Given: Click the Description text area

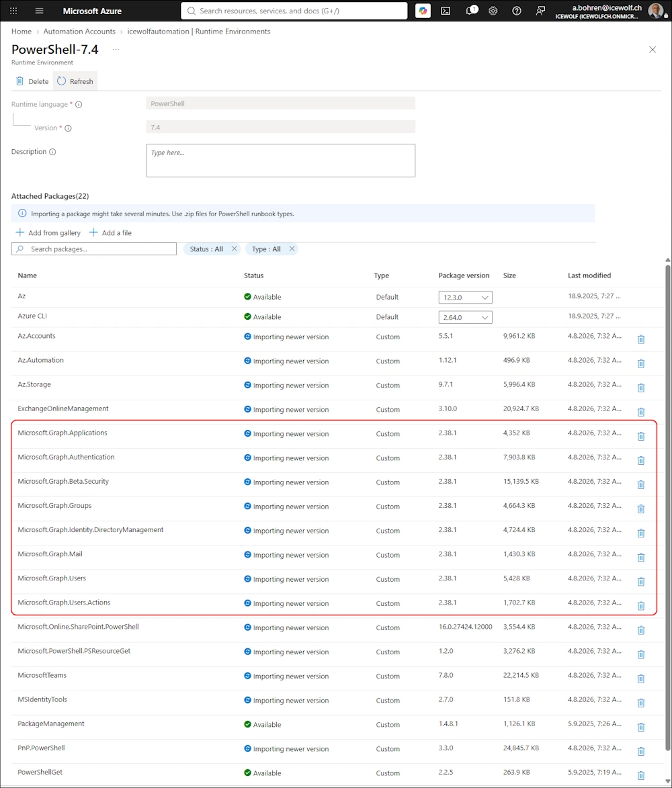Looking at the screenshot, I should (x=280, y=161).
